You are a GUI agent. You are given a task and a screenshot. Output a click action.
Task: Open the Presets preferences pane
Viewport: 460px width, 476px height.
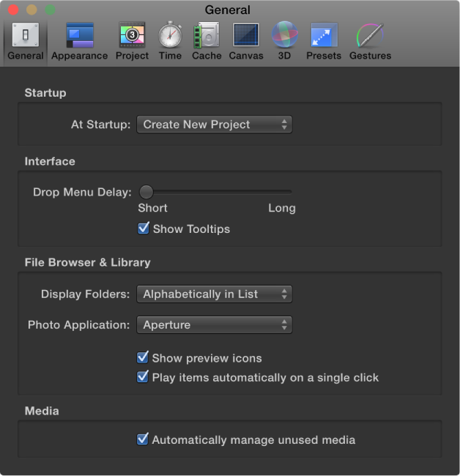pyautogui.click(x=324, y=41)
